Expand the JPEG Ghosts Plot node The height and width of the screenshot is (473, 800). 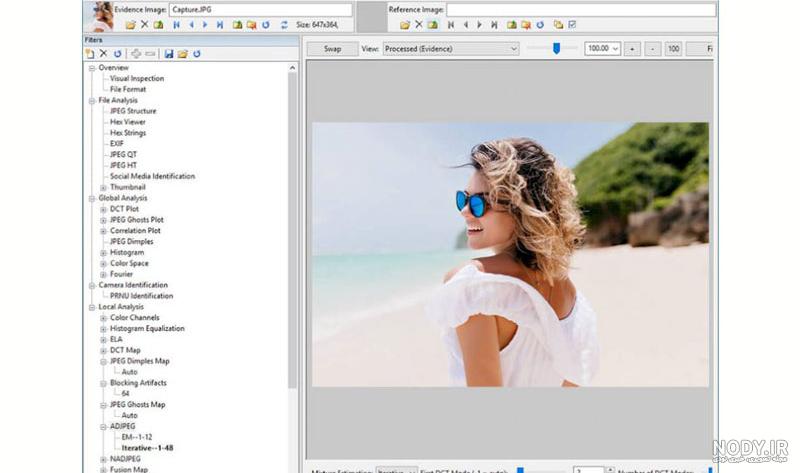click(104, 220)
